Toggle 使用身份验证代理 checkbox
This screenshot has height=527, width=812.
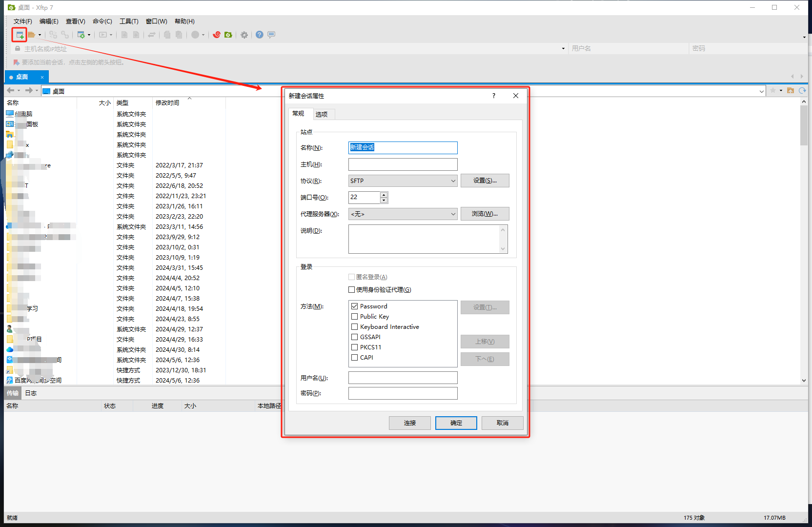352,290
